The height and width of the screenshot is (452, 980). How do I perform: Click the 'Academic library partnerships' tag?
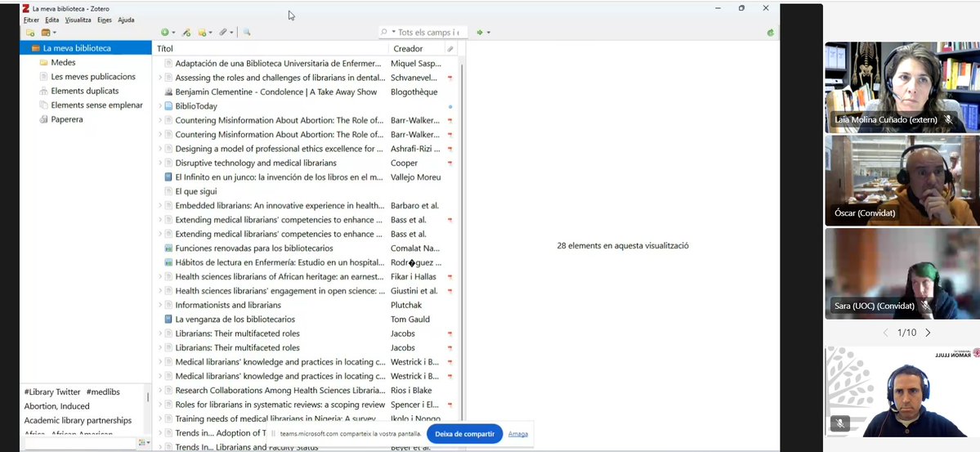(78, 420)
